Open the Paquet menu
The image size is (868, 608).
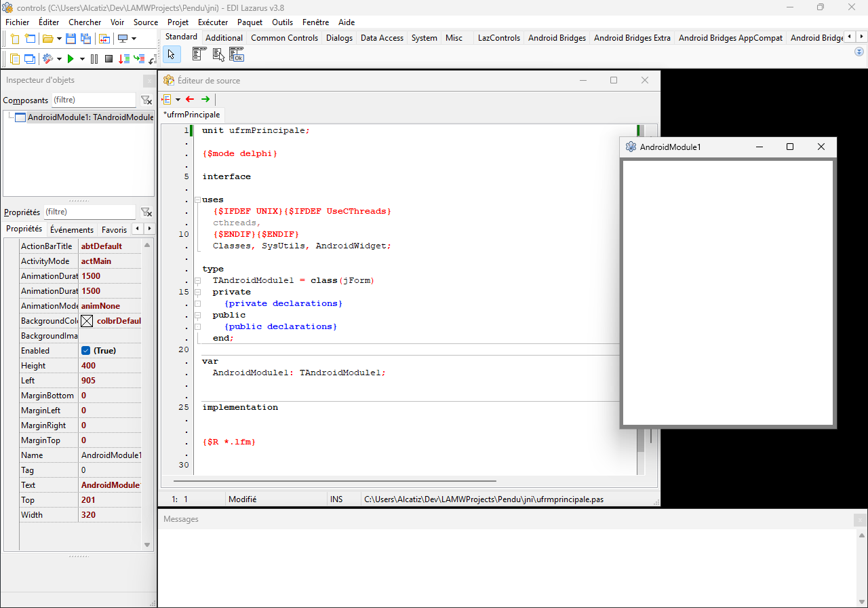tap(250, 22)
